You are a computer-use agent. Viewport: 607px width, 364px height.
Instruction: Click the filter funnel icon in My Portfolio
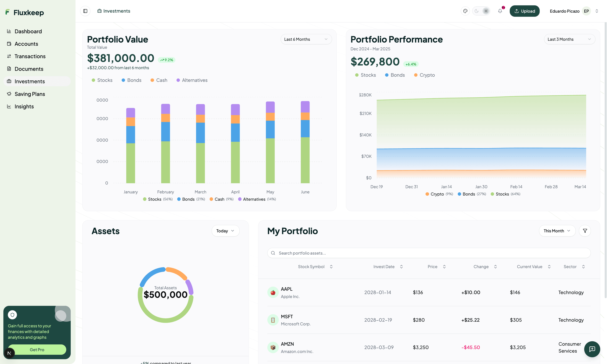click(585, 231)
